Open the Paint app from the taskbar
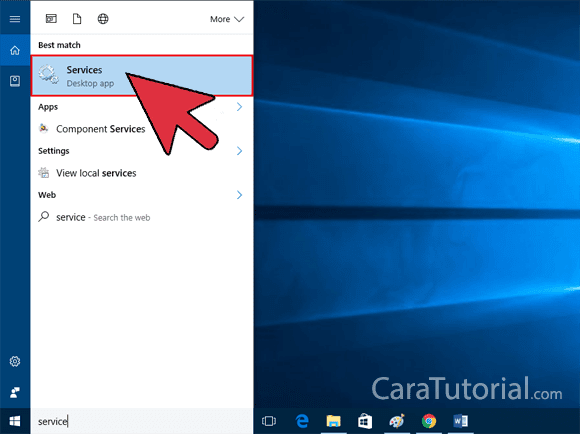This screenshot has height=434, width=580. click(397, 421)
